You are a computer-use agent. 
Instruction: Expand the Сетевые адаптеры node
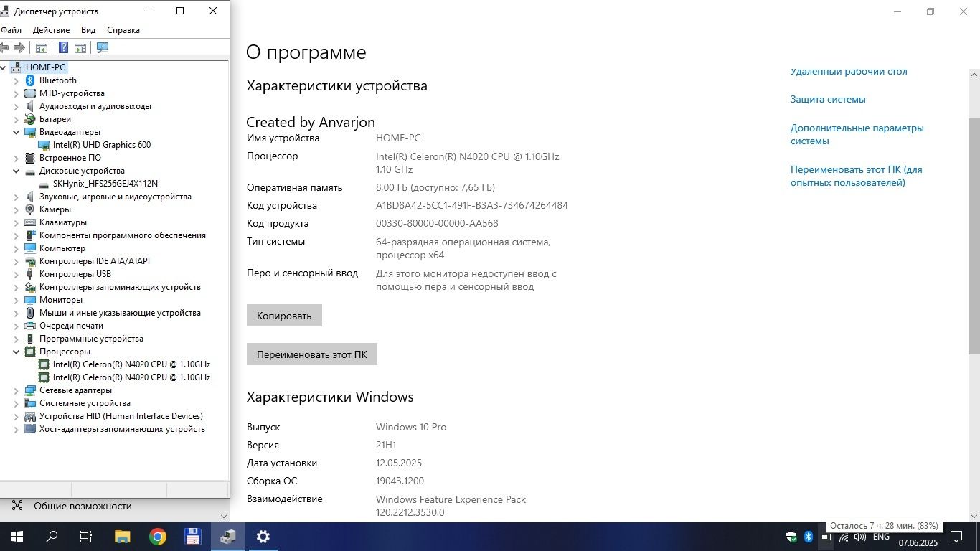click(x=17, y=390)
